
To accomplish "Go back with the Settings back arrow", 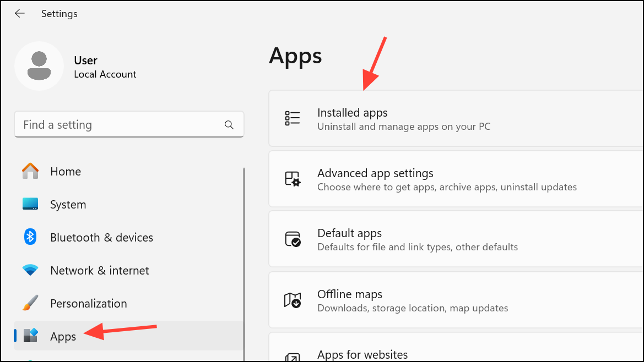I will click(20, 14).
